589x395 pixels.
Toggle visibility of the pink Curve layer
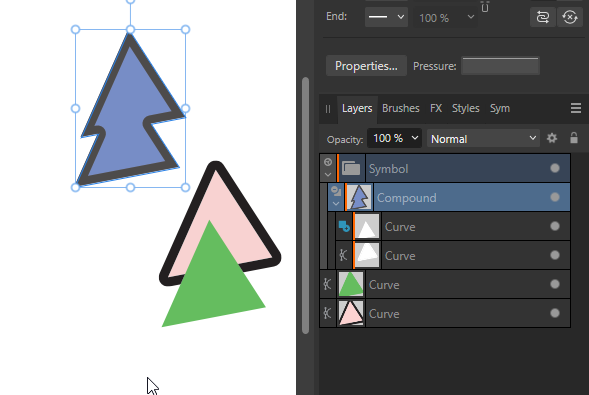tap(555, 313)
